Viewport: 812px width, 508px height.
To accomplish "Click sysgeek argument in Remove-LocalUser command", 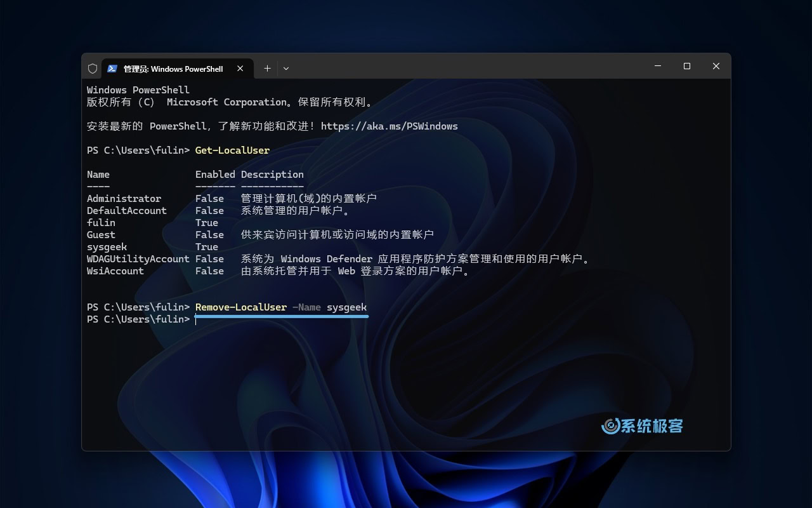I will tap(347, 307).
